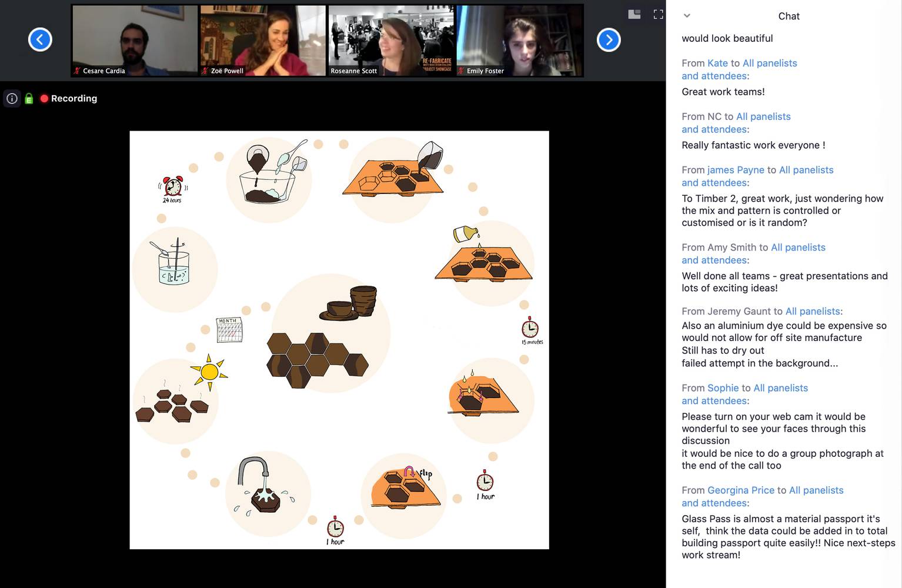Click the green encryption lock icon
The height and width of the screenshot is (588, 902).
(29, 99)
